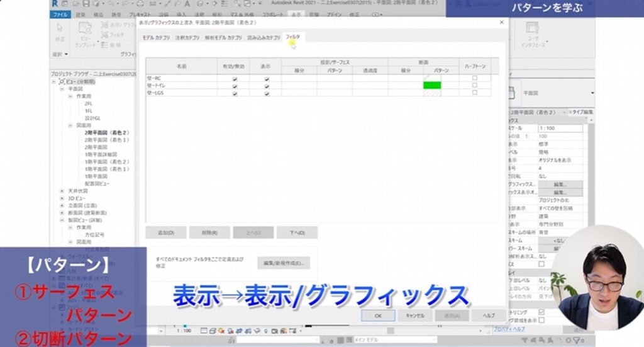
Task: Enable the ハーフトーン checkbox for 壁ーLGS
Action: coord(475,93)
